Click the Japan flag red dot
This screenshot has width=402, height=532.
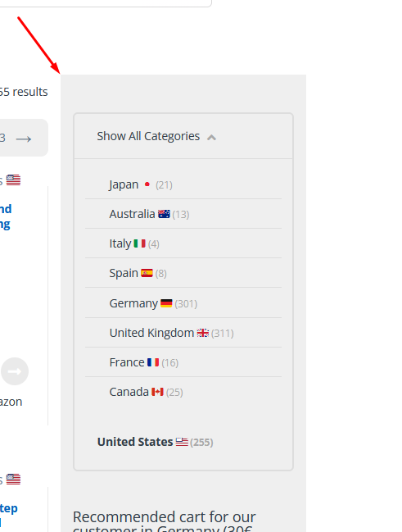[147, 184]
